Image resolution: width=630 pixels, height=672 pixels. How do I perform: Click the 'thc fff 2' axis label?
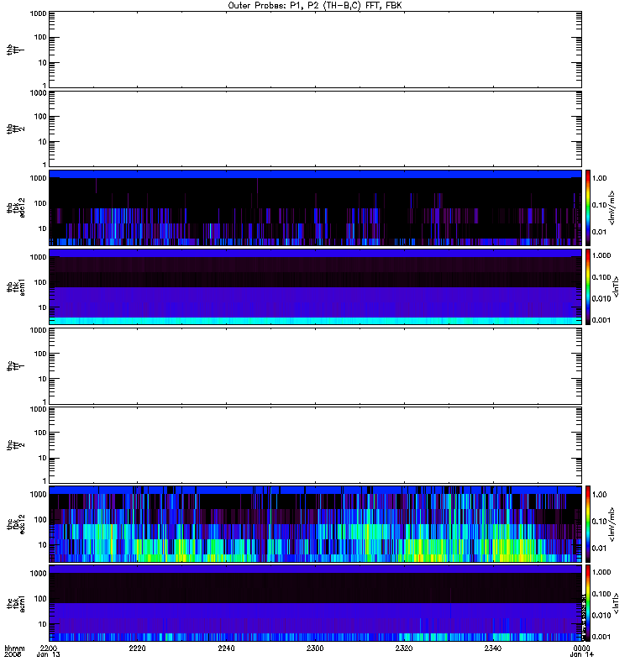(16, 445)
